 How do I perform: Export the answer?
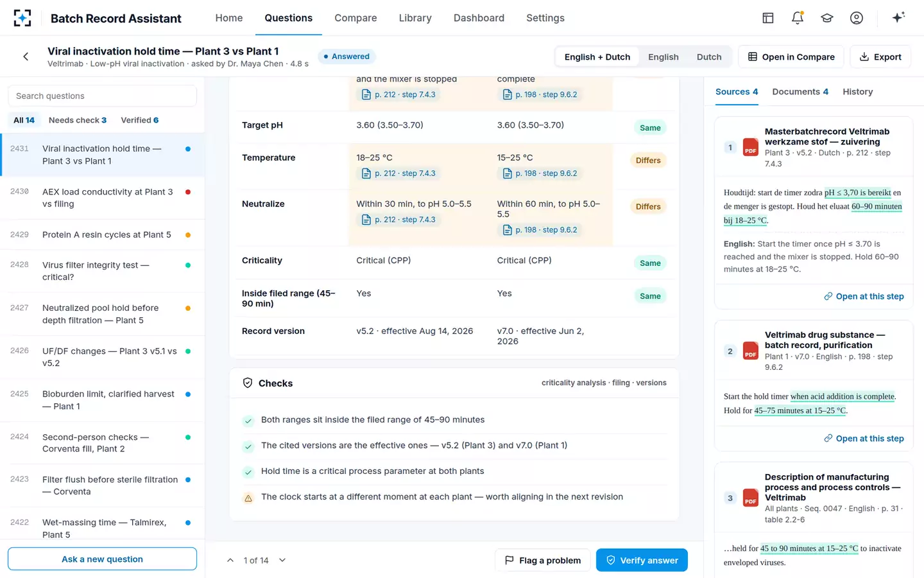[x=880, y=57]
